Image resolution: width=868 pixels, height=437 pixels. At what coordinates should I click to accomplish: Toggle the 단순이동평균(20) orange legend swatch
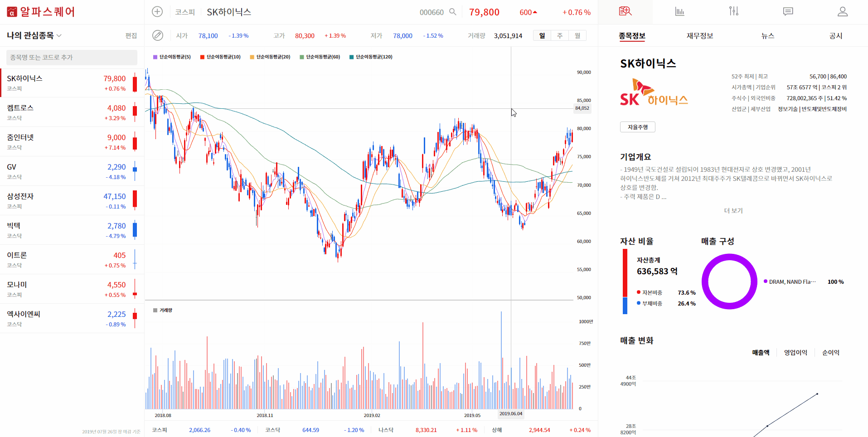[252, 57]
